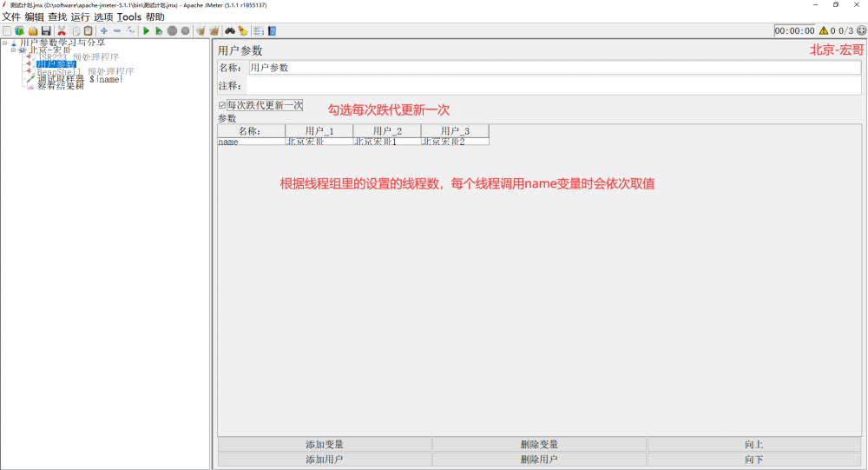Open the Tools menu
The width and height of the screenshot is (868, 470).
coord(129,17)
